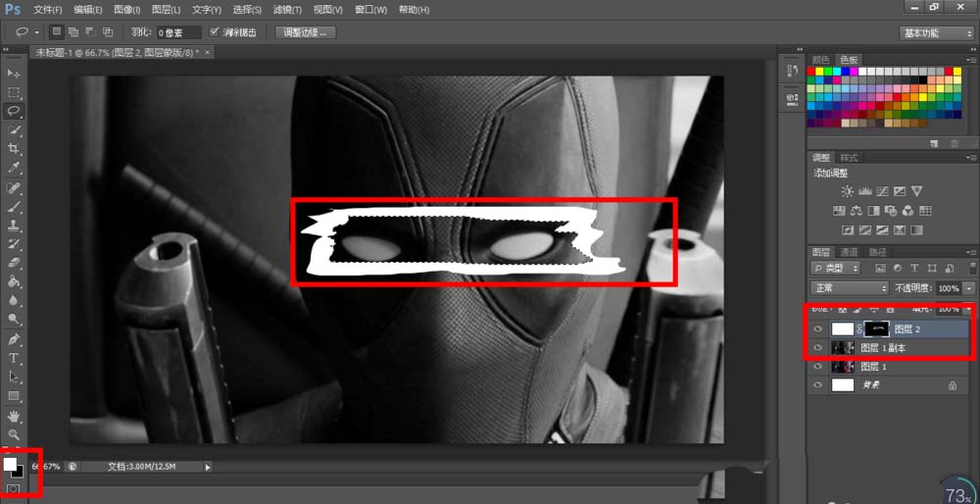Select the History Brush tool
The height and width of the screenshot is (504, 980).
coord(14,244)
